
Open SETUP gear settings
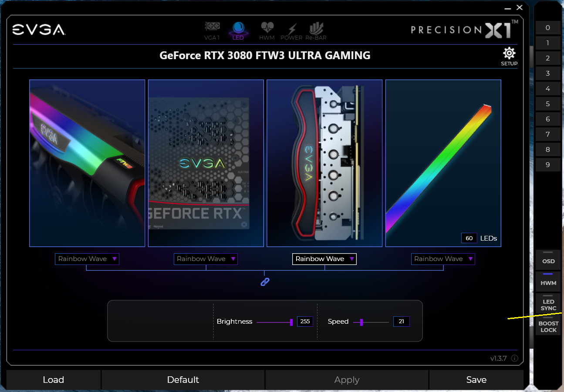509,57
